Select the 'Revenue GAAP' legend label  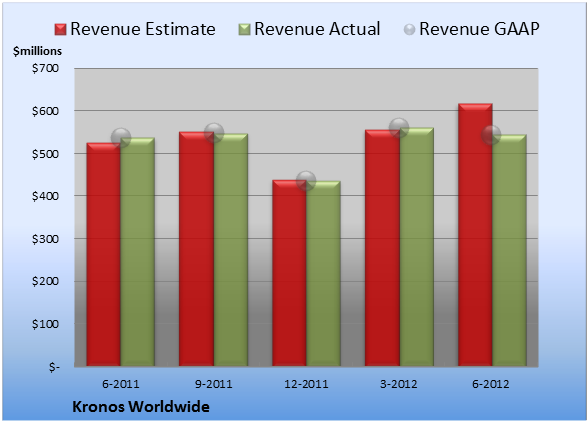(479, 29)
